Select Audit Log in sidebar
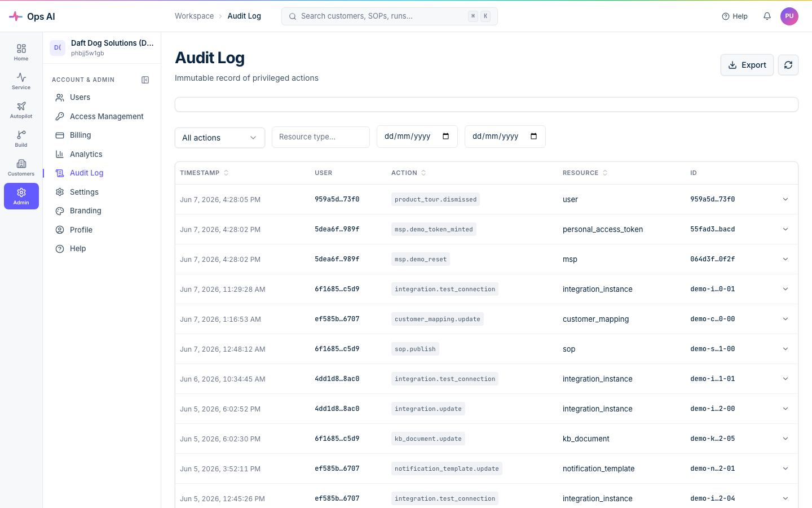This screenshot has height=508, width=812. click(101, 173)
